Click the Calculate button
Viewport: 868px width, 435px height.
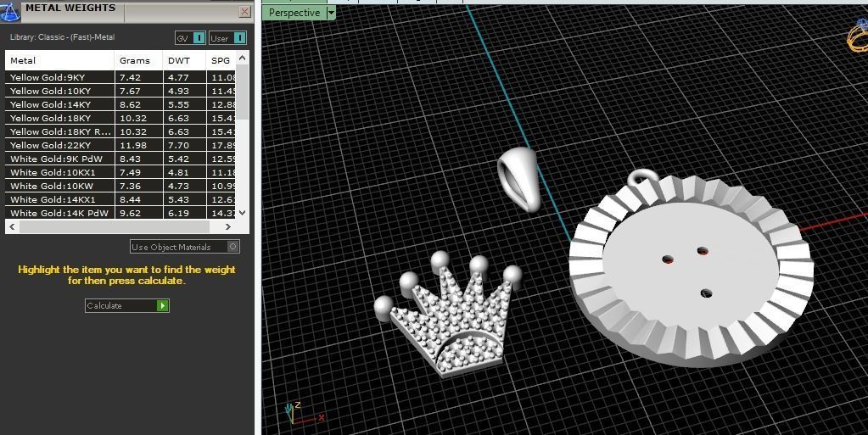click(x=126, y=305)
